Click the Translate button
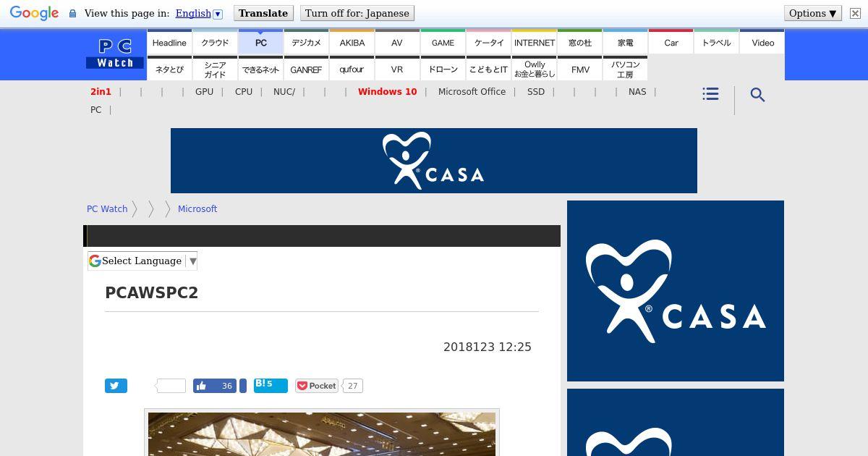Viewport: 868px width, 456px height. pos(263,13)
